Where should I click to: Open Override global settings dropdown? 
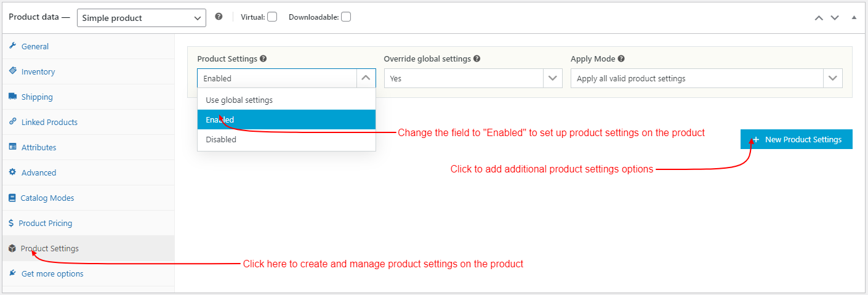click(473, 78)
